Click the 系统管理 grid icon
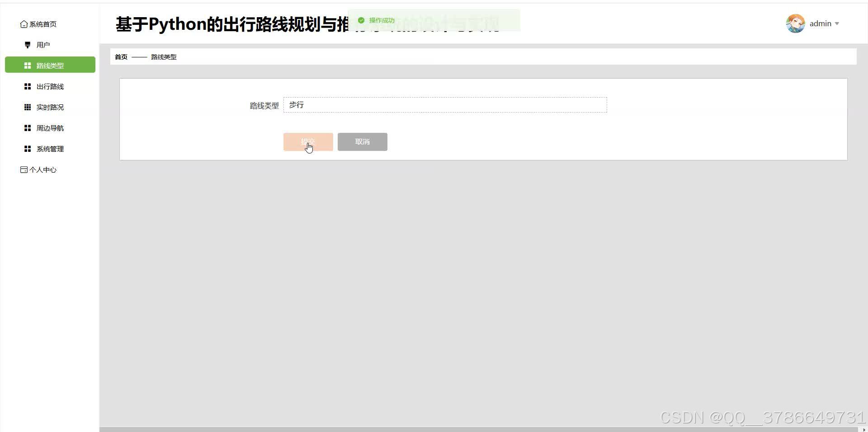Viewport: 868px width, 432px height. [27, 148]
